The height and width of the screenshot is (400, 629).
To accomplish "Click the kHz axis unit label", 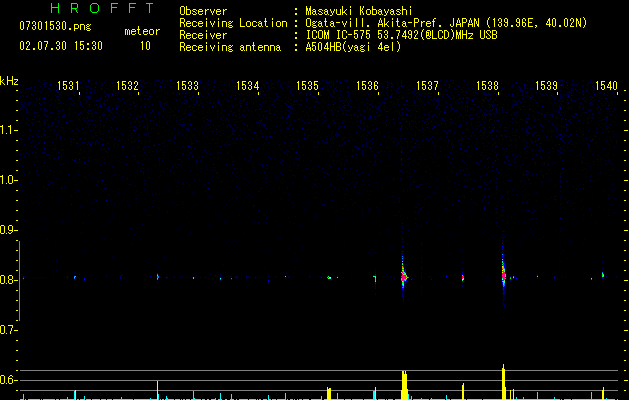I will [x=9, y=81].
